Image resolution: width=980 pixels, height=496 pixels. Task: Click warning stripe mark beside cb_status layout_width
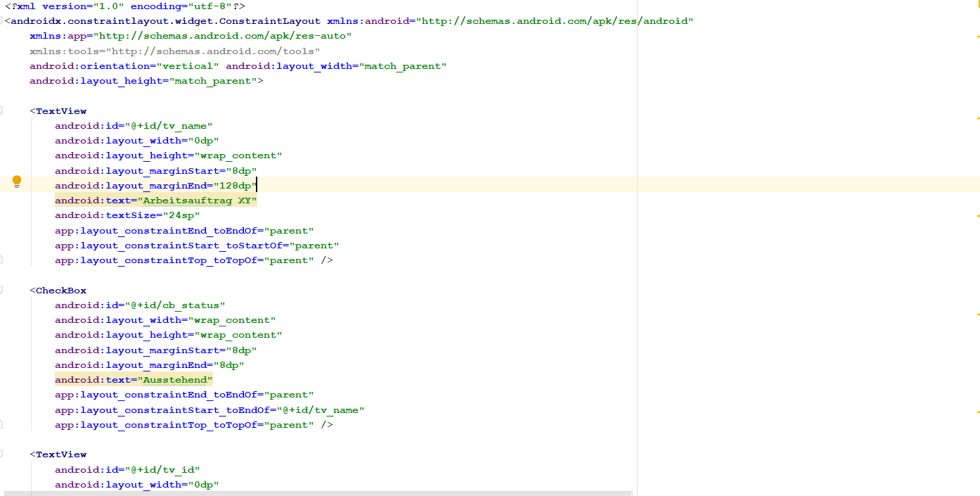pos(977,314)
